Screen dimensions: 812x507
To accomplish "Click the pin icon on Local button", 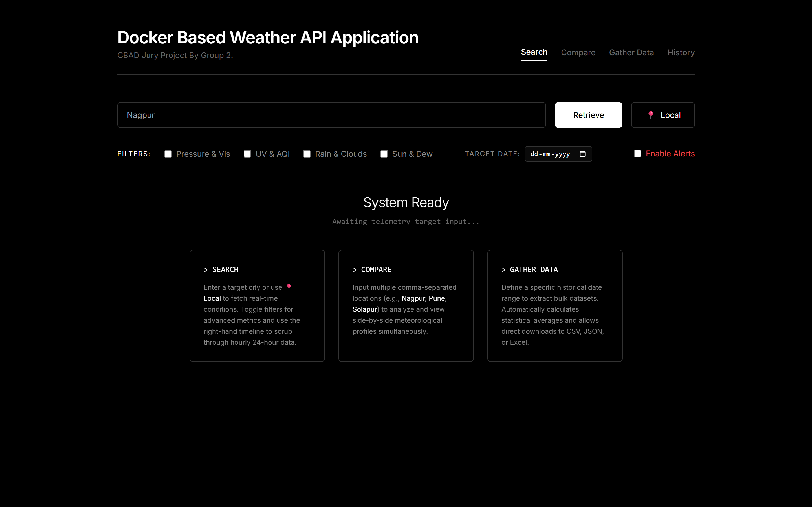I will (x=651, y=115).
